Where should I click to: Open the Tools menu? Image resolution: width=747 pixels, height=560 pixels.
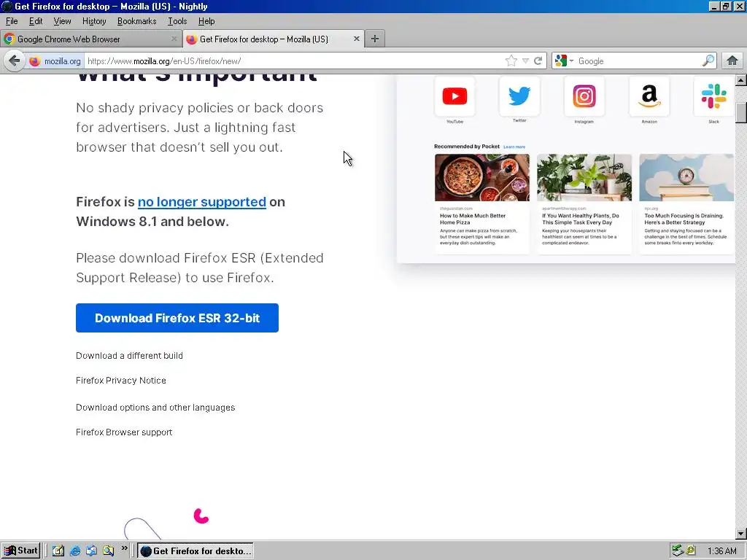pyautogui.click(x=177, y=21)
